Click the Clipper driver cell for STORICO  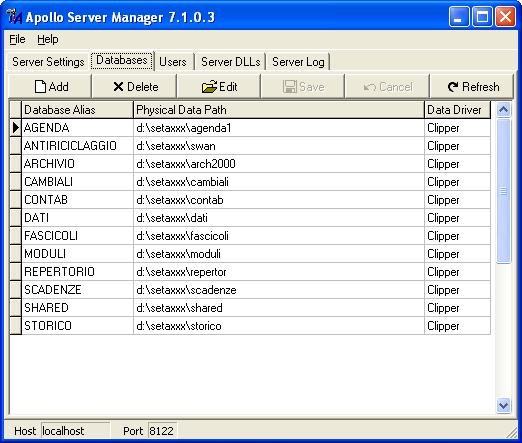tap(458, 326)
